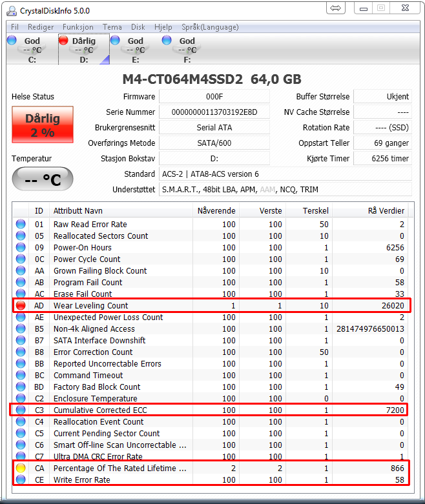This screenshot has height=504, width=425.
Task: Click blue status orb for Raw Read Error Rate
Action: coord(21,224)
